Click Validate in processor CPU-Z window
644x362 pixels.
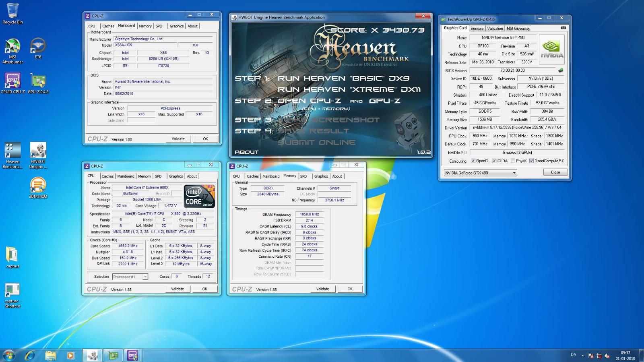178,289
